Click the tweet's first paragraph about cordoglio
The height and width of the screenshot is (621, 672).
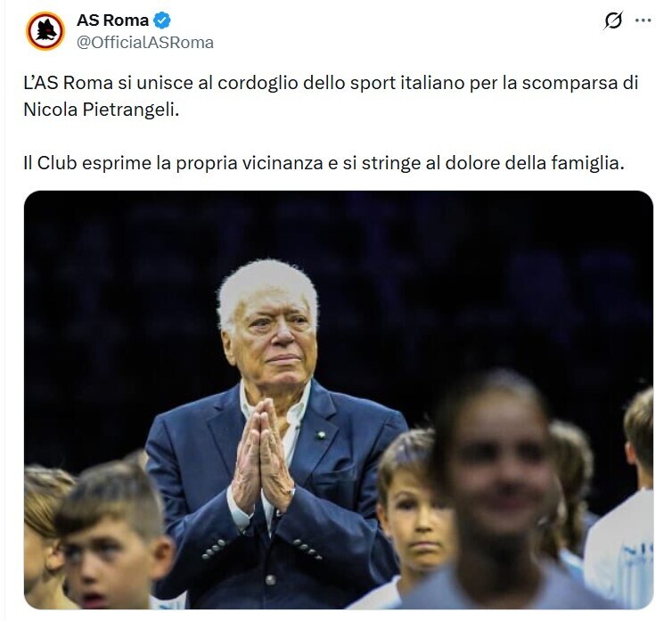point(331,96)
